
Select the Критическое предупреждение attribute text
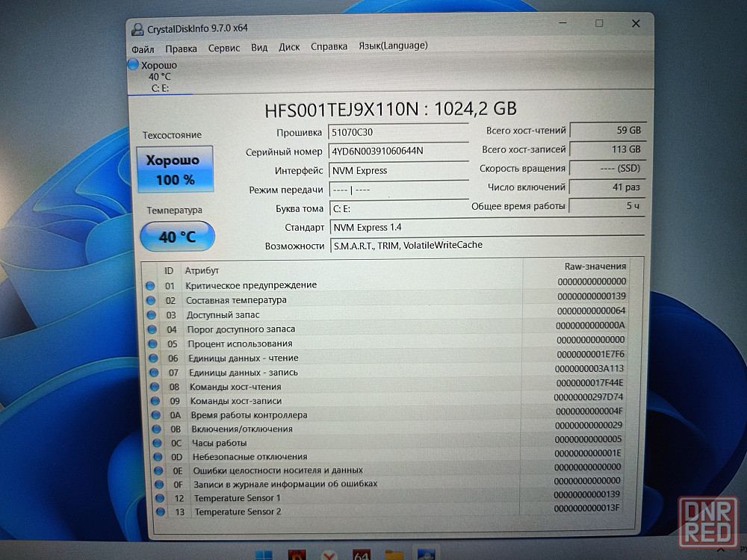(251, 285)
